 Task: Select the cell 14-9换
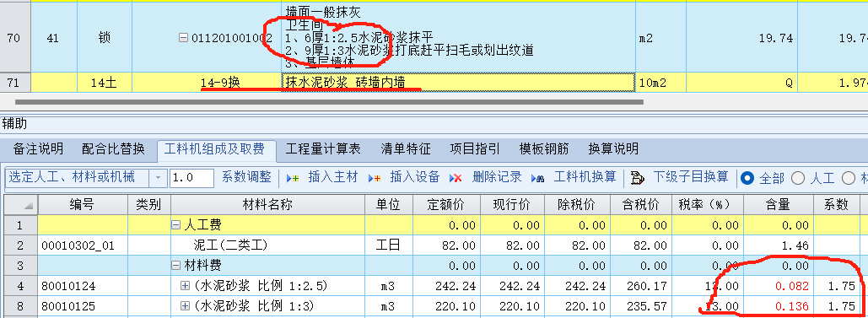[x=206, y=83]
